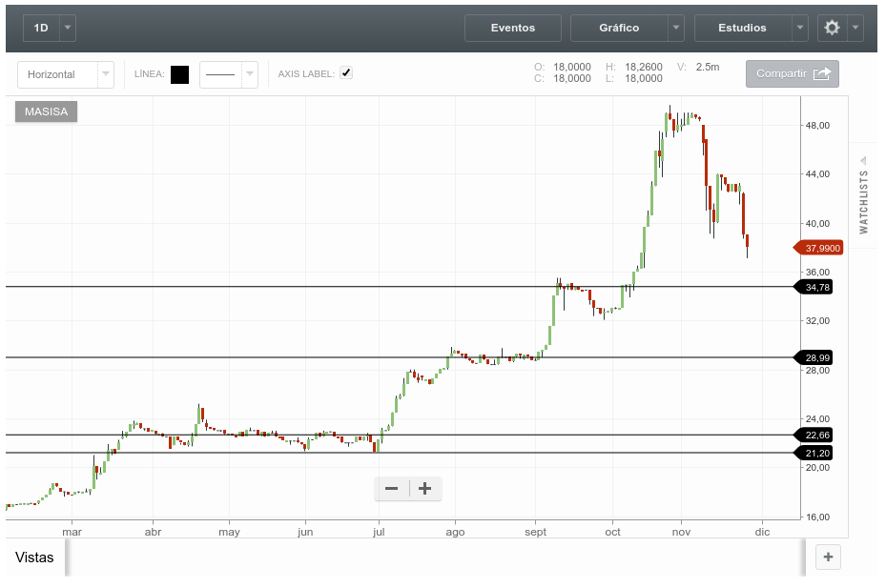This screenshot has width=886, height=588.
Task: Select the 1D timeframe button
Action: [x=41, y=28]
